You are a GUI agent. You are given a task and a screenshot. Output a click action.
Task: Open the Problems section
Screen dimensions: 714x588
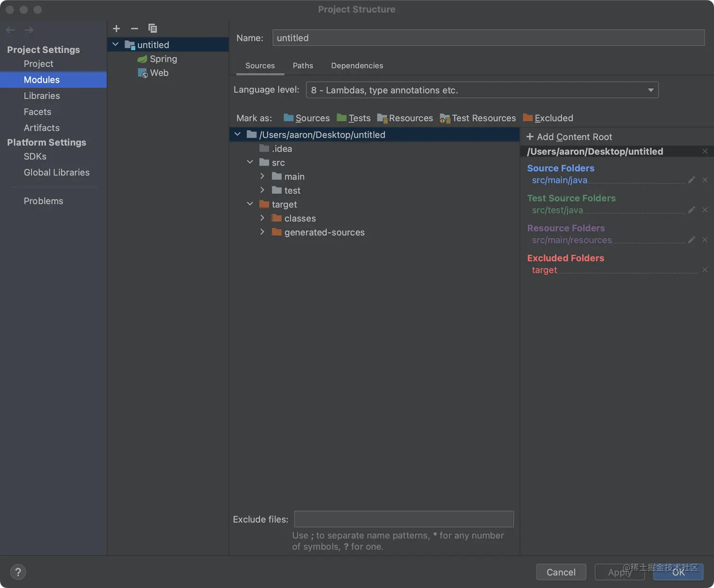click(x=43, y=201)
